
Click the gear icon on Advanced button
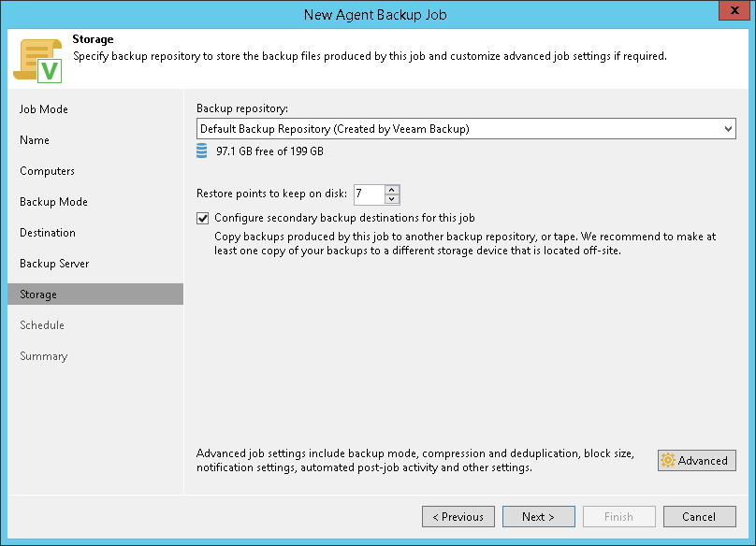pyautogui.click(x=668, y=460)
